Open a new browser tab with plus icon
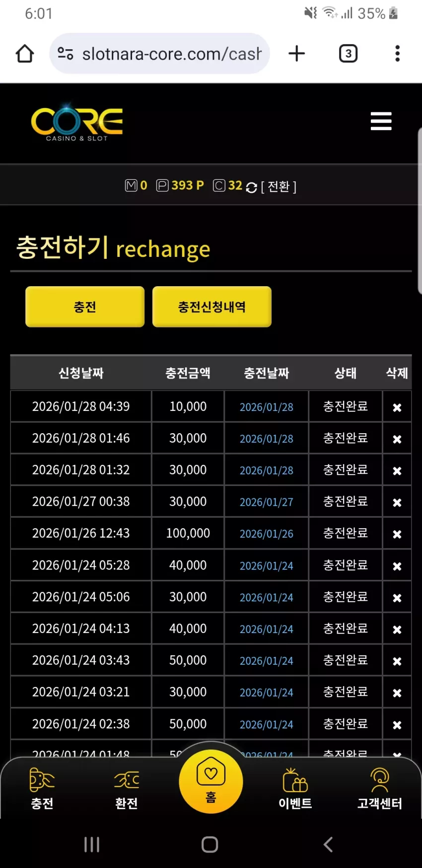 coord(296,54)
